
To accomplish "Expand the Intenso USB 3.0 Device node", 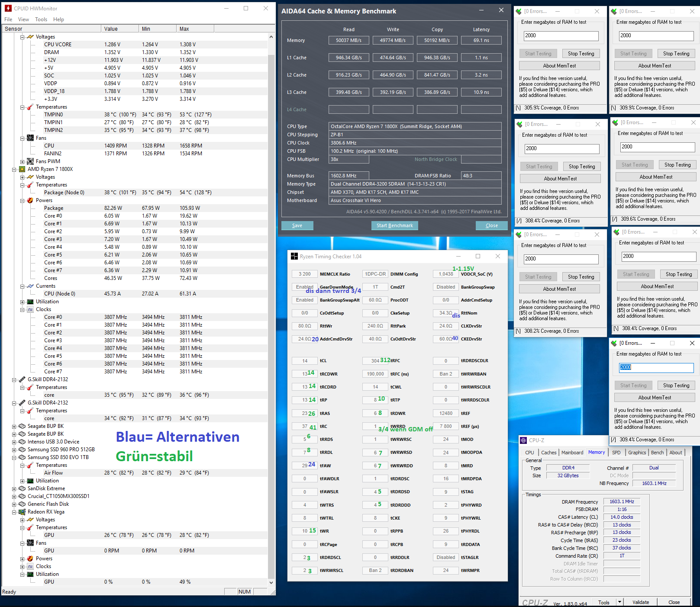I will 14,442.
